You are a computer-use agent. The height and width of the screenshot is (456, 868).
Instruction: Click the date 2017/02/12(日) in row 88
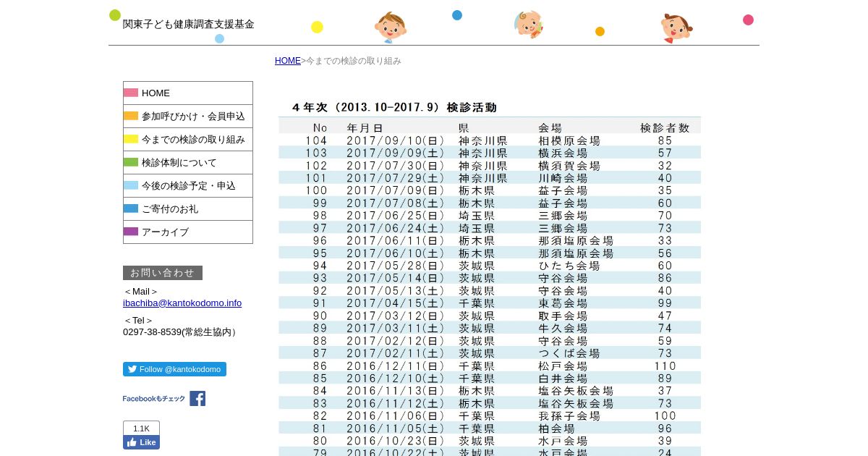(x=396, y=341)
